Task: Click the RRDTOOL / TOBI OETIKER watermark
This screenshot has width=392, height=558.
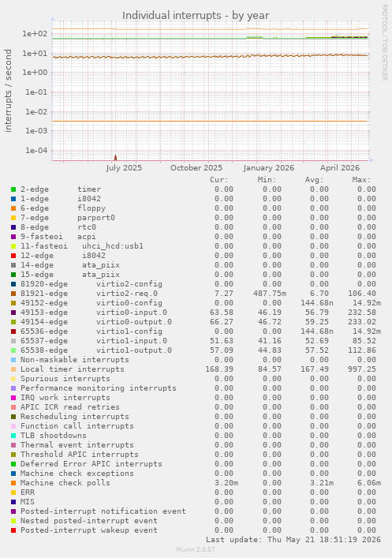Action: (385, 43)
